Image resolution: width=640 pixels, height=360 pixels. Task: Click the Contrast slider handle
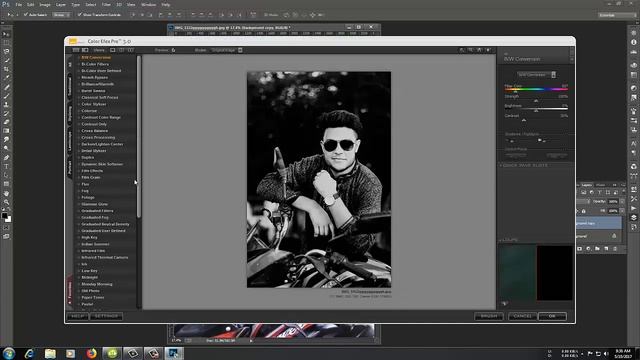524,120
